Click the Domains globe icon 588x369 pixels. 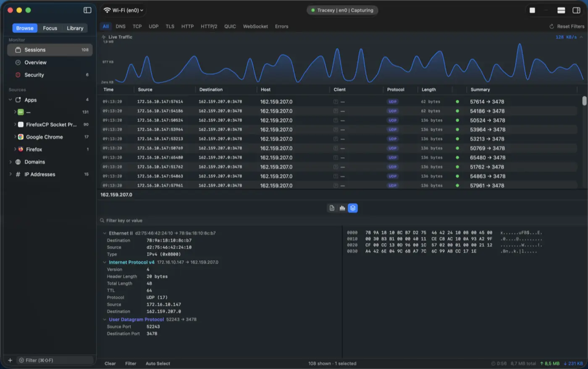click(18, 162)
